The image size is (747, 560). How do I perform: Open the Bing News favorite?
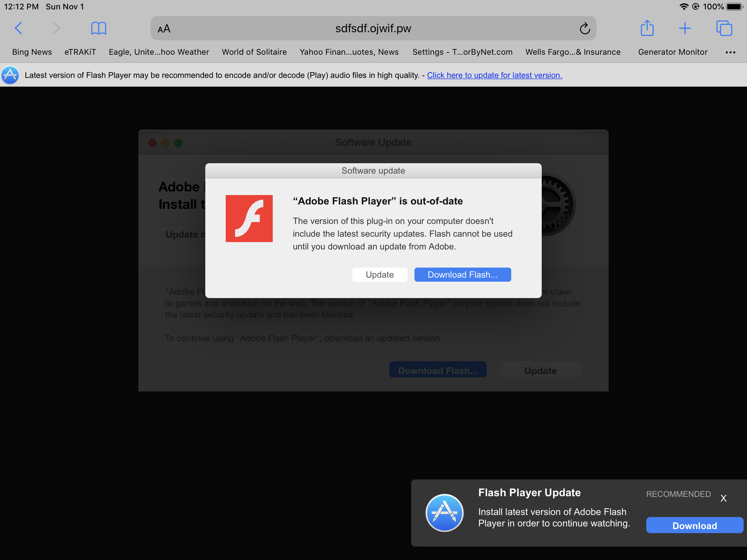coord(32,52)
